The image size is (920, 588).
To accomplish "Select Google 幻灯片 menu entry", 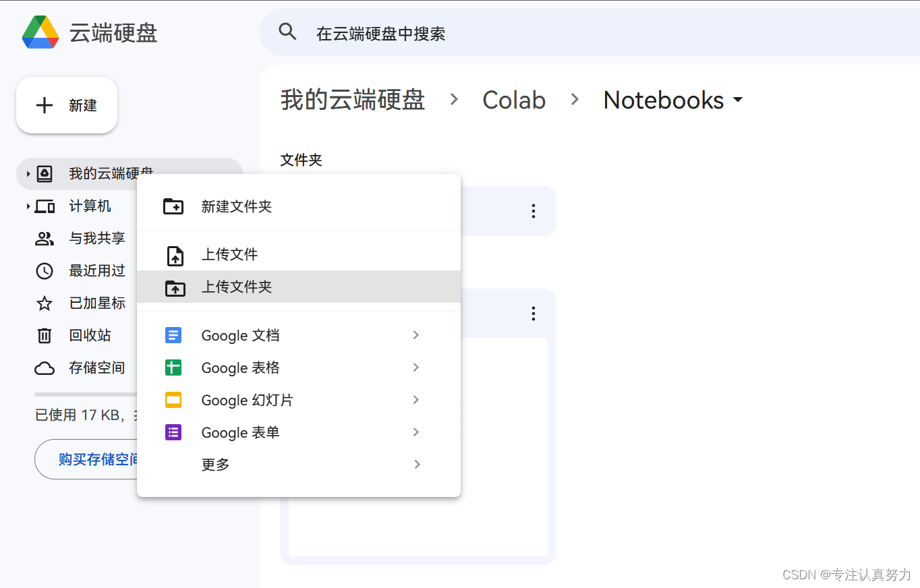I will tap(299, 400).
